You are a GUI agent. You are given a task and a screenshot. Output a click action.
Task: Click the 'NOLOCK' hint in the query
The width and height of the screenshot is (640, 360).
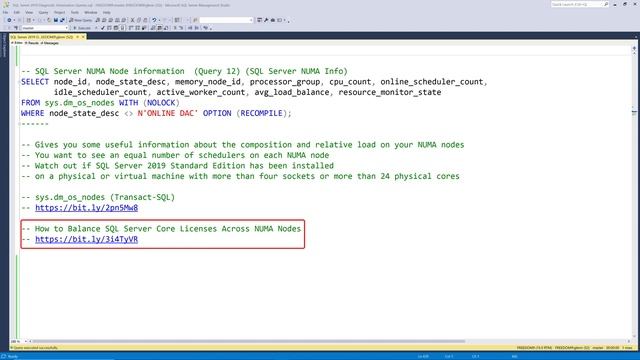click(161, 103)
